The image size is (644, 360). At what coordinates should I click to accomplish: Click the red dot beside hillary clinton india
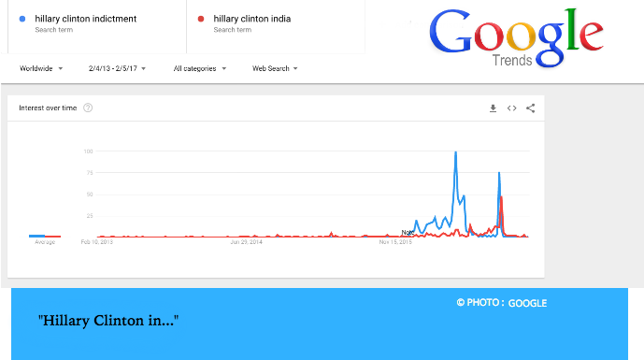pos(201,19)
